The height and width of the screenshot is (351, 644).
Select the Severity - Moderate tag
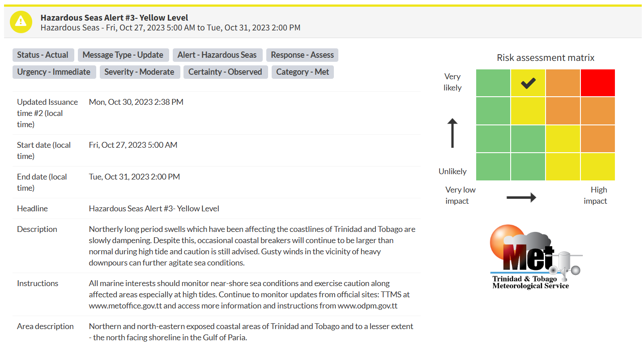pos(140,72)
